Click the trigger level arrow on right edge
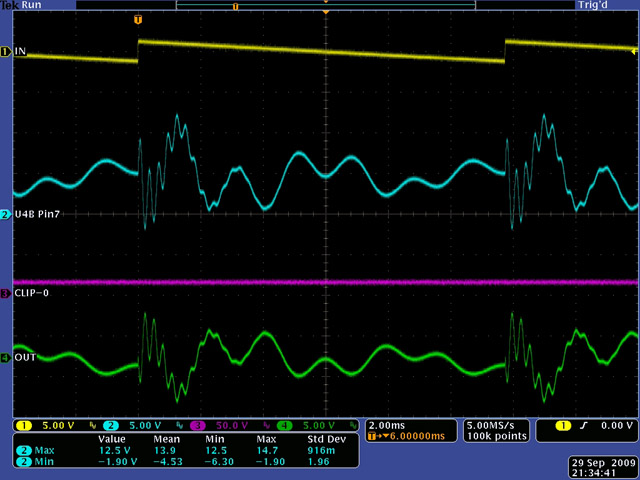 point(634,53)
